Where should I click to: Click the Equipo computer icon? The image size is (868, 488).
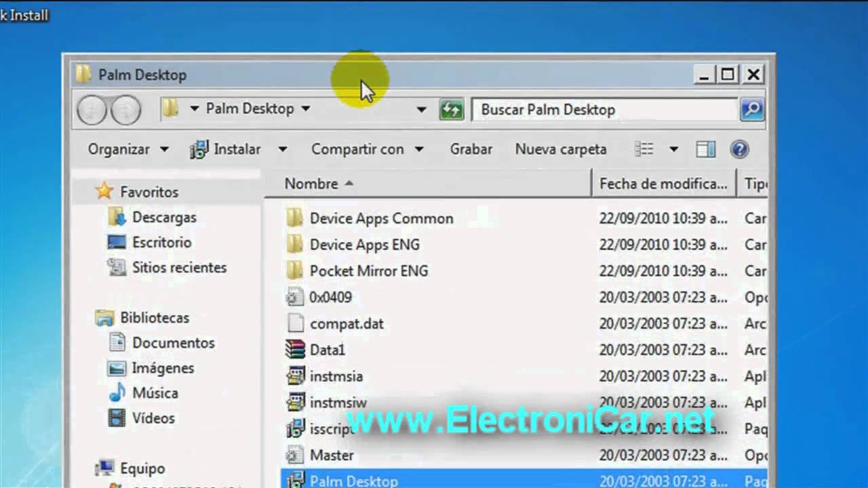[104, 468]
